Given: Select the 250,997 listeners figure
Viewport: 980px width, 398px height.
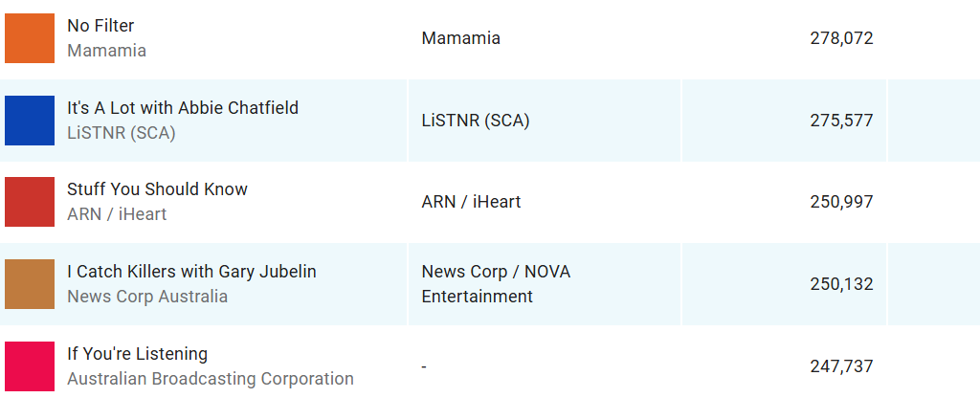Looking at the screenshot, I should click(x=840, y=202).
